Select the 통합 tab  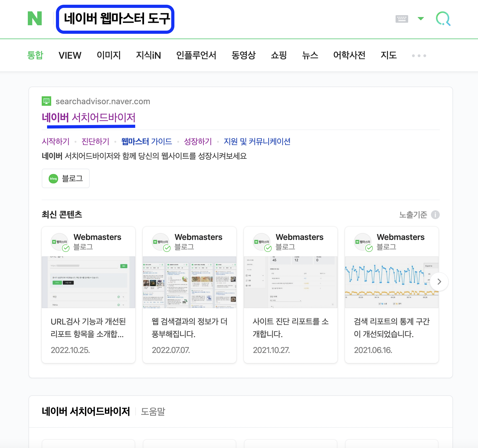pyautogui.click(x=35, y=55)
